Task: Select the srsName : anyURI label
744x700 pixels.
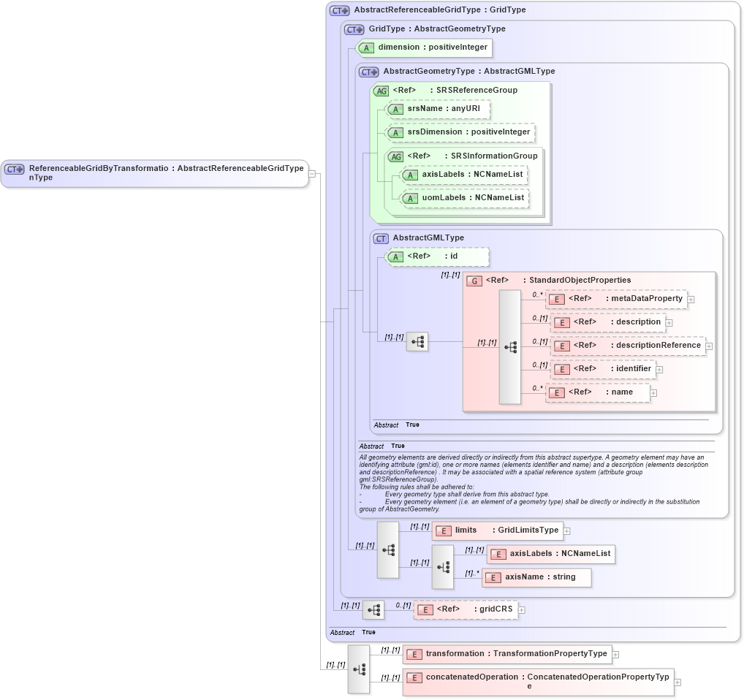Action: (444, 109)
